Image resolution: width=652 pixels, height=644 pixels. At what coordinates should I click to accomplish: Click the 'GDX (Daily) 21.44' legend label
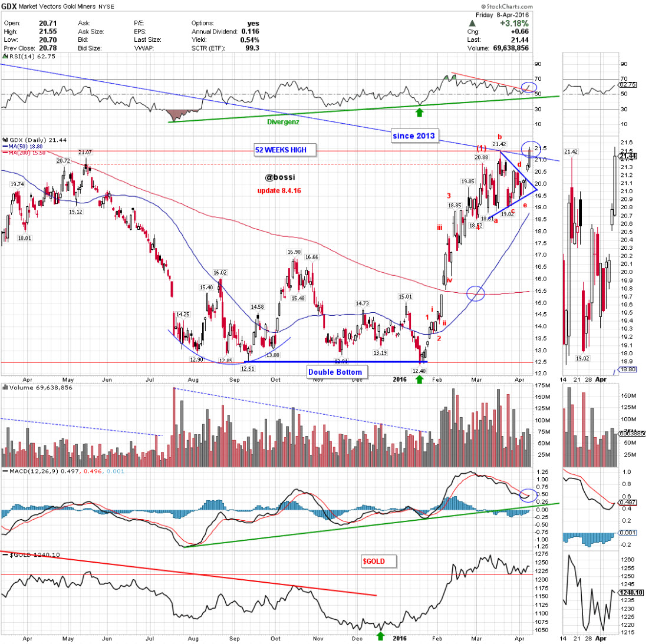pyautogui.click(x=38, y=140)
